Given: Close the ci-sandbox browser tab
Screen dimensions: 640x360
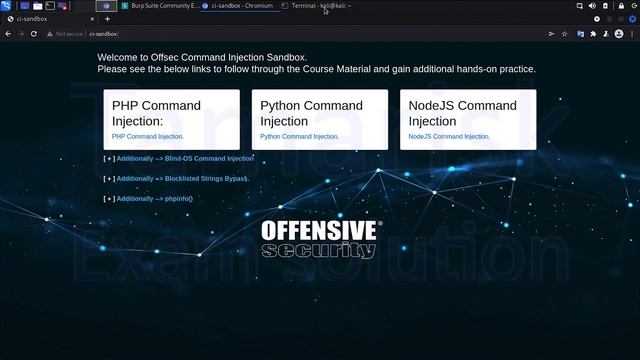Looking at the screenshot, I should point(92,19).
